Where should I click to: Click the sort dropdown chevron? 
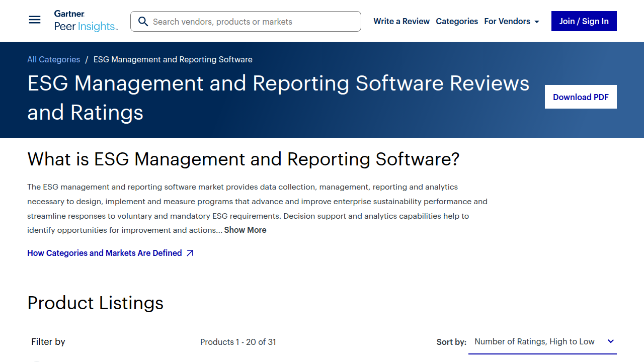coord(611,341)
